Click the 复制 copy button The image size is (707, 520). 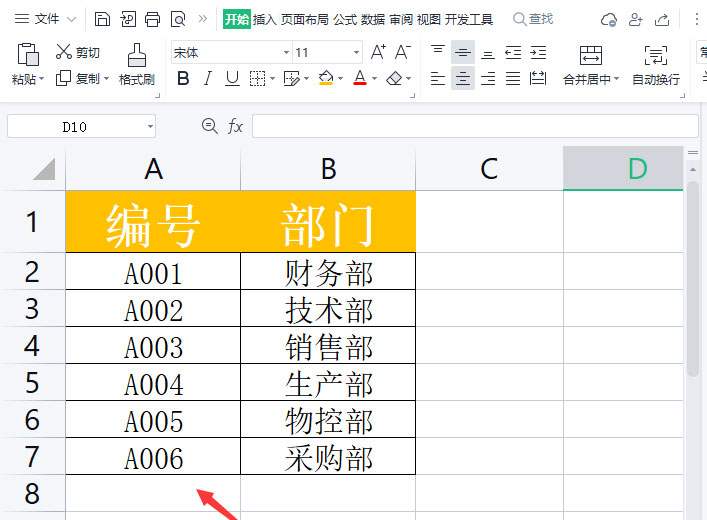coord(77,78)
